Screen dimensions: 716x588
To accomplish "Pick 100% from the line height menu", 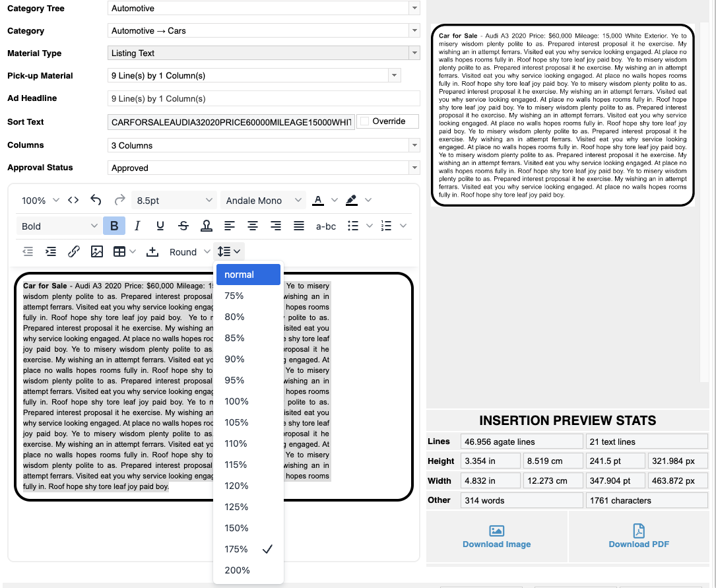I will (x=237, y=401).
